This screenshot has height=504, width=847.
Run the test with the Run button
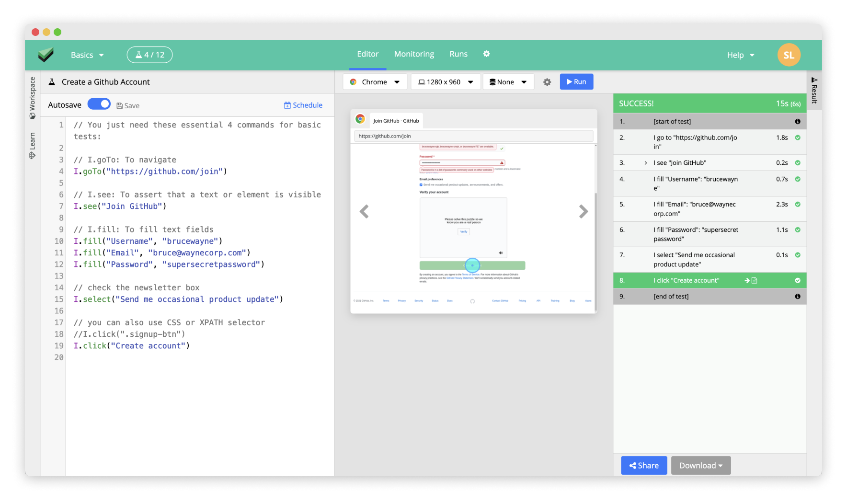(x=576, y=81)
